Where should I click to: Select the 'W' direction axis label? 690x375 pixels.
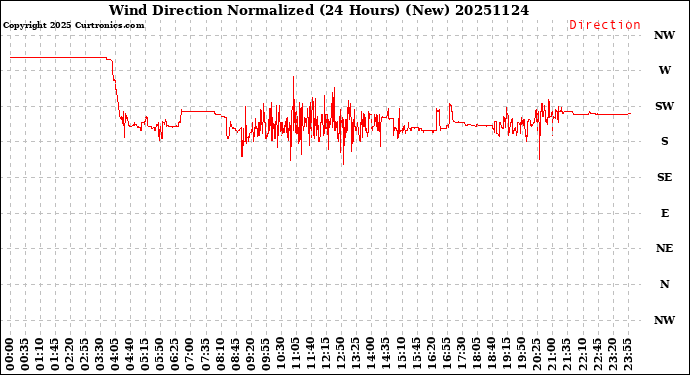[664, 70]
